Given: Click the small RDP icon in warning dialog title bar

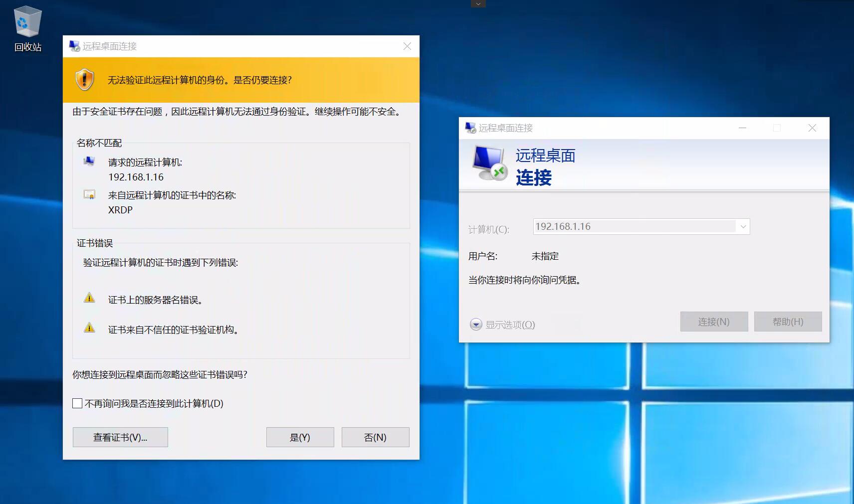Looking at the screenshot, I should coord(74,46).
